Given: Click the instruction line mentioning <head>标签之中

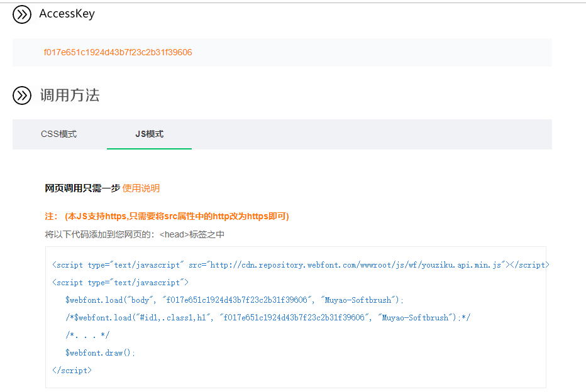Looking at the screenshot, I should click(x=135, y=234).
